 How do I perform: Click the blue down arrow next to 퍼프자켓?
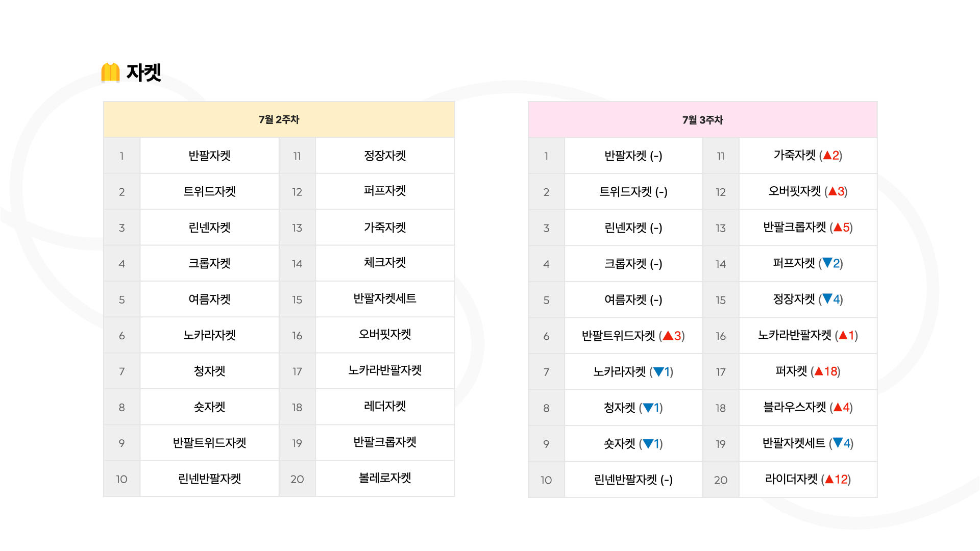[x=827, y=263]
